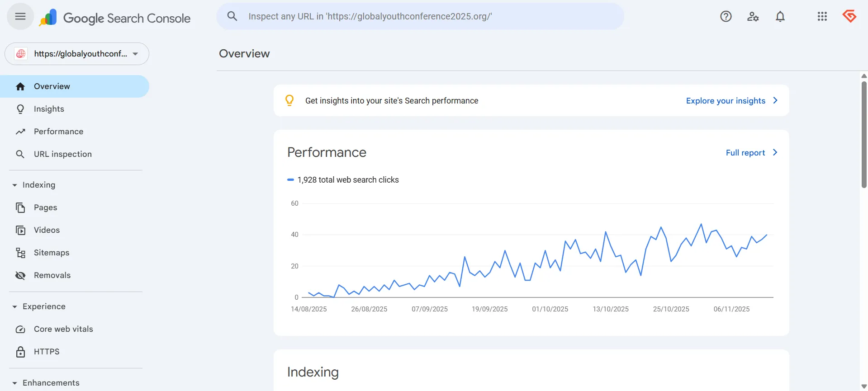Open the Google apps grid
Image resolution: width=868 pixels, height=391 pixels.
(822, 17)
